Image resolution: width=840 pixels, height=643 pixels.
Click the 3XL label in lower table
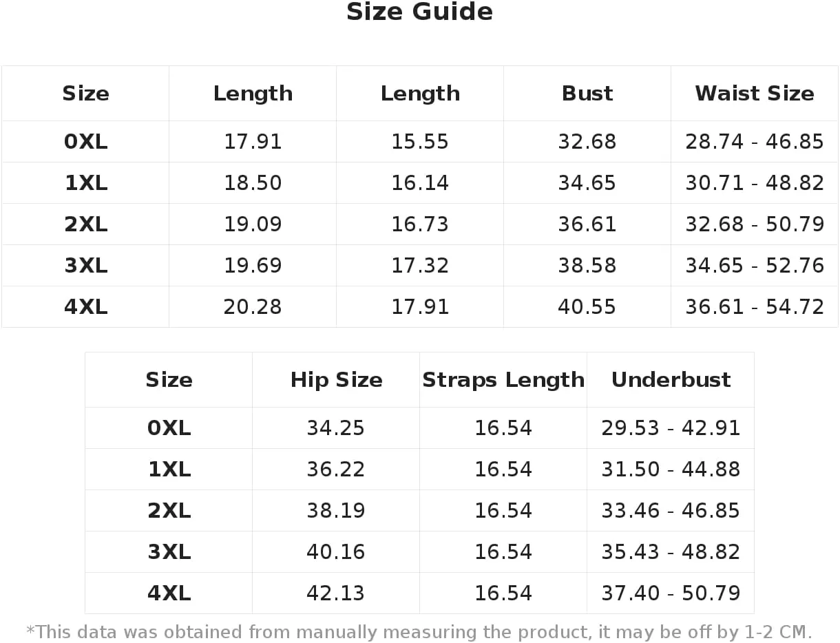(169, 552)
